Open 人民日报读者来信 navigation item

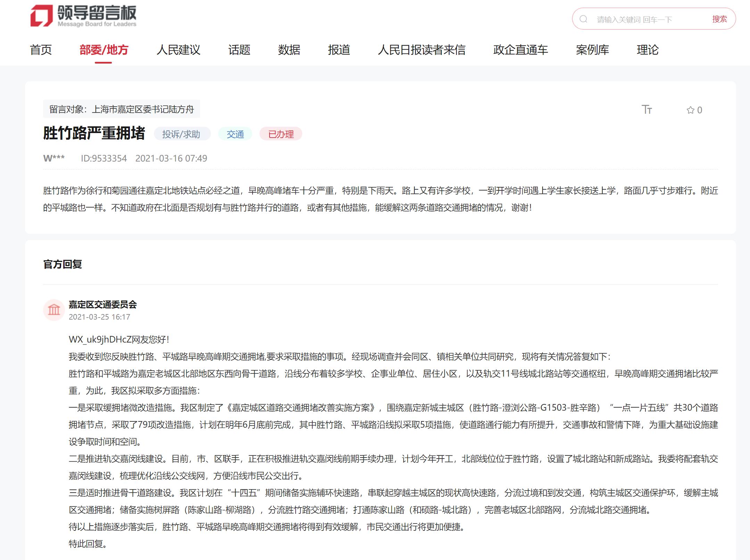coord(421,50)
